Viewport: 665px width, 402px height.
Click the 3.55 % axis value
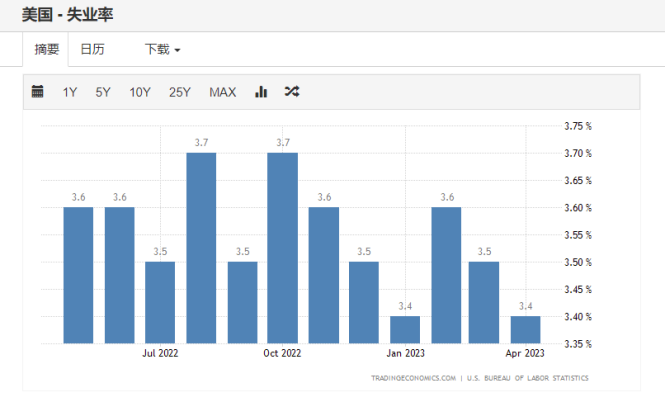click(578, 235)
